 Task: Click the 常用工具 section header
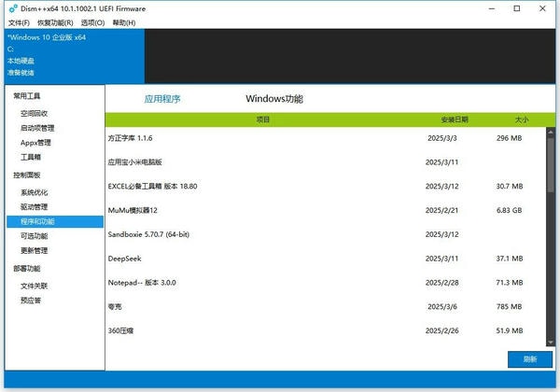click(27, 96)
